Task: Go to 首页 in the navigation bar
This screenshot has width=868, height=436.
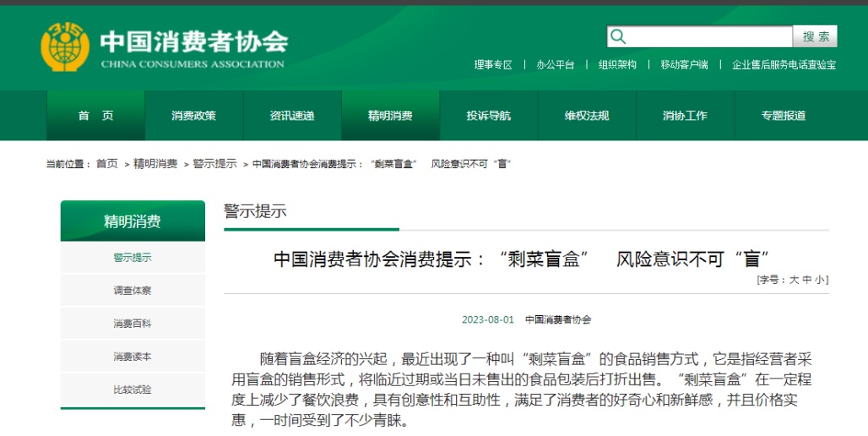Action: pos(95,115)
